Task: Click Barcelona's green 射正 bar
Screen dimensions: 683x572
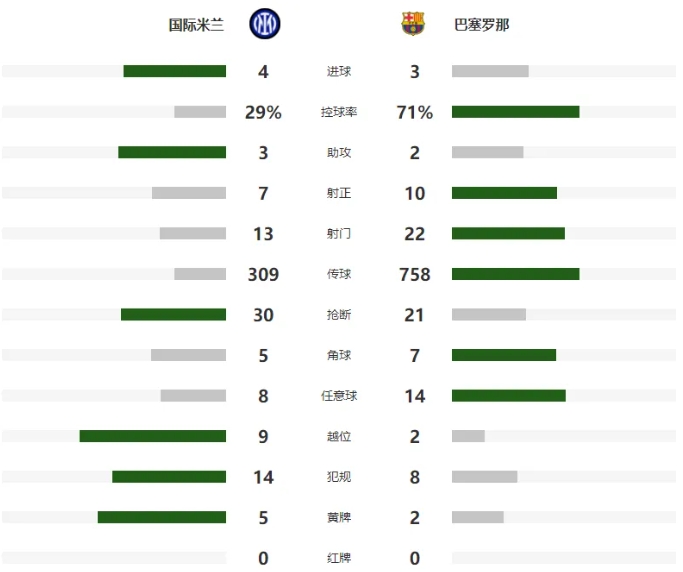Action: (504, 193)
